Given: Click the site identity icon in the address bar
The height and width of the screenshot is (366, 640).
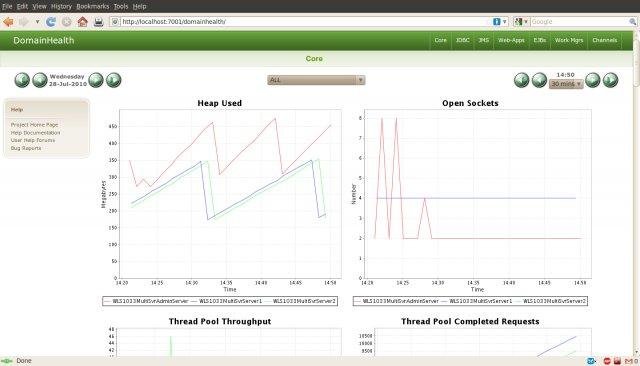Looking at the screenshot, I should coord(115,22).
